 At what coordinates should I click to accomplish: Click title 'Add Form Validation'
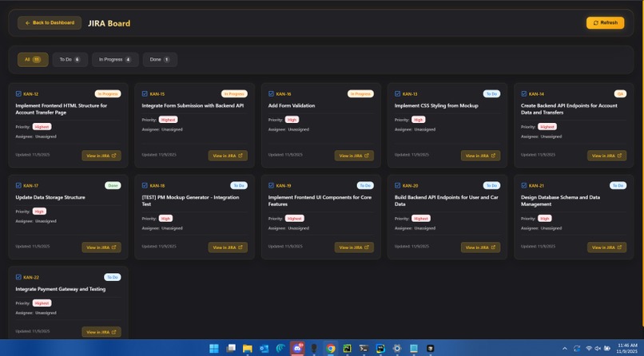coord(292,105)
